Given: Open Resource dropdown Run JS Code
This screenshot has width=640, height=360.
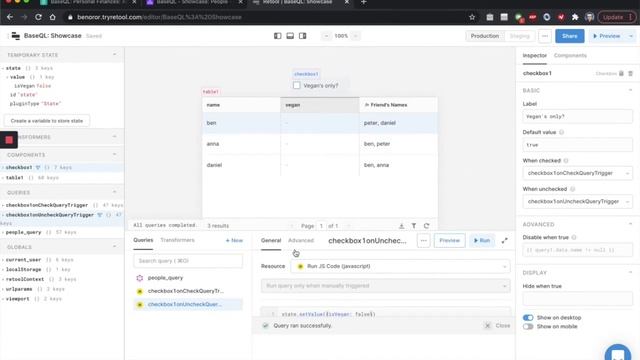Looking at the screenshot, I should click(x=400, y=266).
